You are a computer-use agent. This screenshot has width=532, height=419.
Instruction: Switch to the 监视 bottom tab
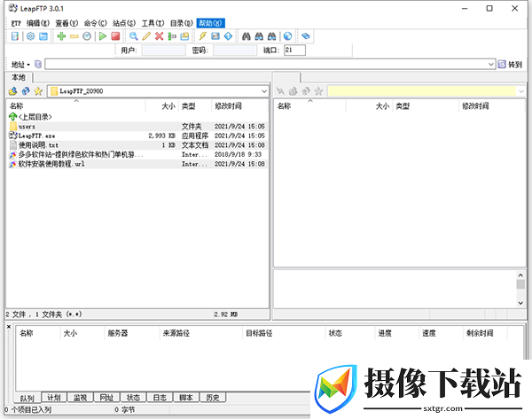point(81,398)
